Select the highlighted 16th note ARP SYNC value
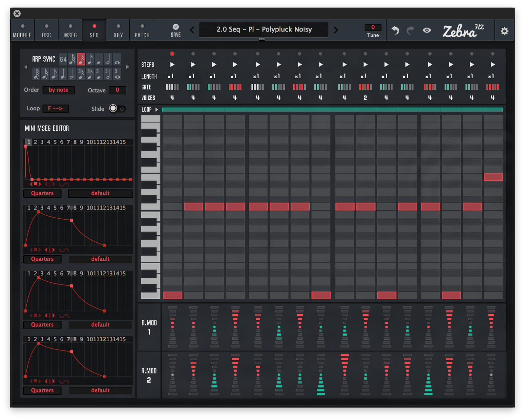Screen dimensions: 525x420 point(81,59)
